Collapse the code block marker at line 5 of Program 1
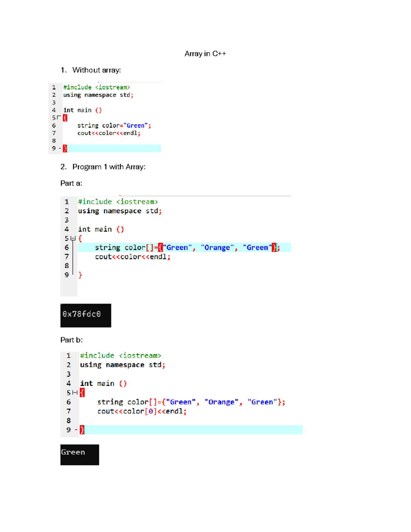 tap(59, 117)
